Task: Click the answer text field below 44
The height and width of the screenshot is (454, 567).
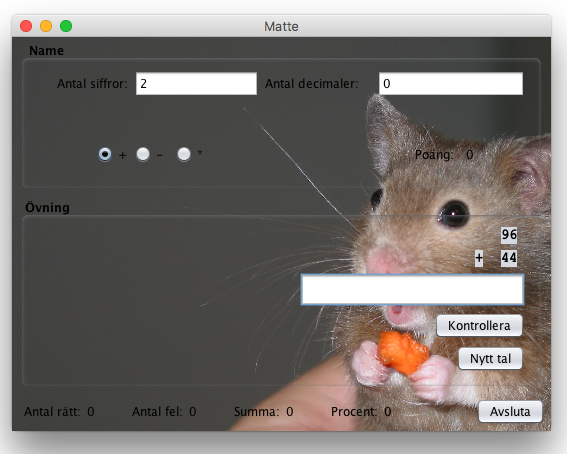Action: (x=412, y=290)
